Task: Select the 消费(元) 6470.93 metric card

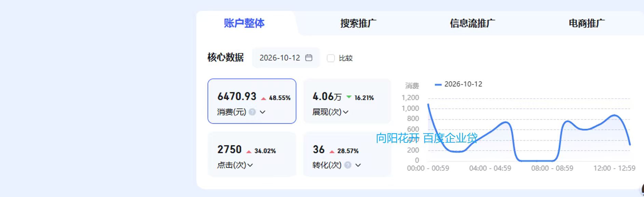Action: tap(252, 101)
